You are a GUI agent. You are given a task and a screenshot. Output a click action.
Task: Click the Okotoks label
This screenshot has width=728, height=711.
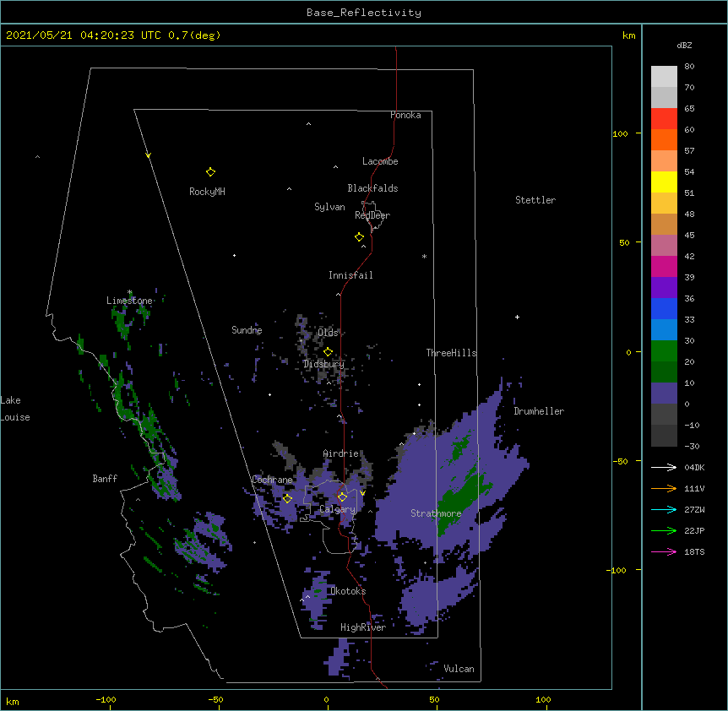click(348, 591)
